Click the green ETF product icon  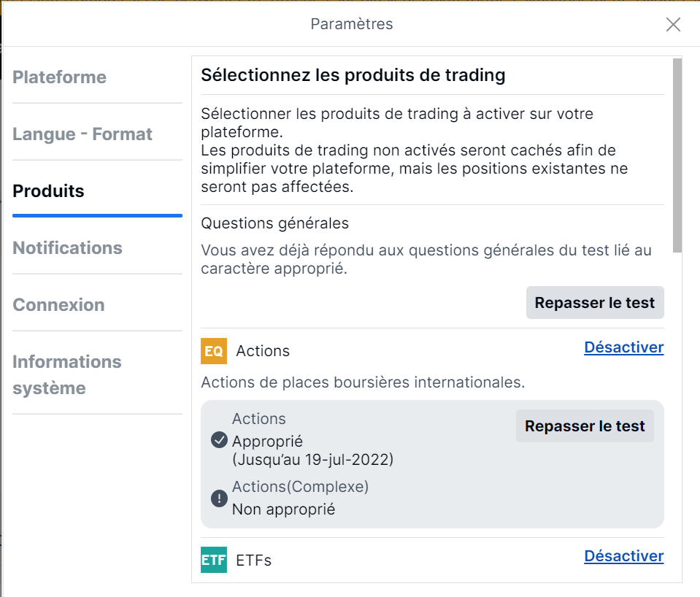tap(214, 560)
